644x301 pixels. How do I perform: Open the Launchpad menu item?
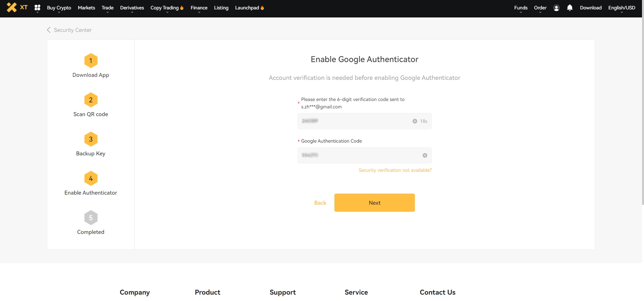pos(247,8)
